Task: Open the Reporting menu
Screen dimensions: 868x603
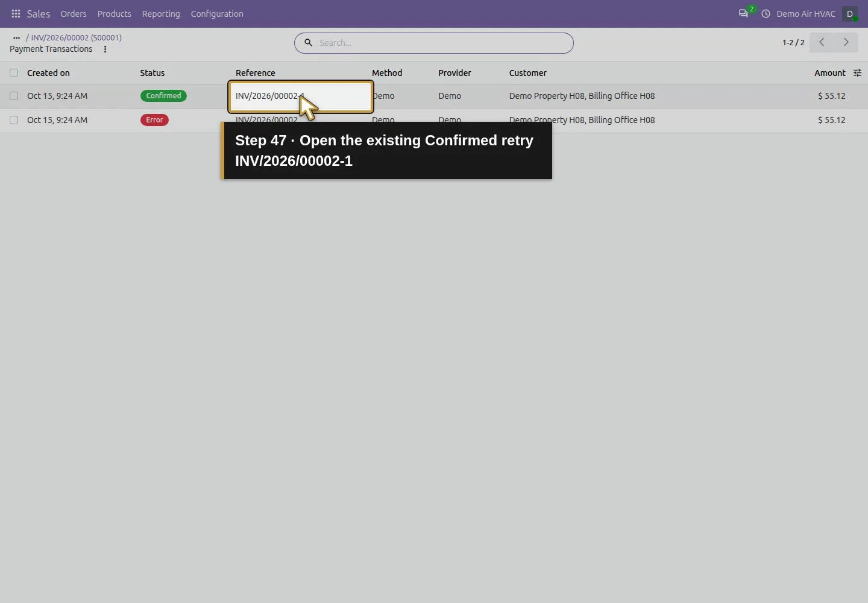Action: coord(161,13)
